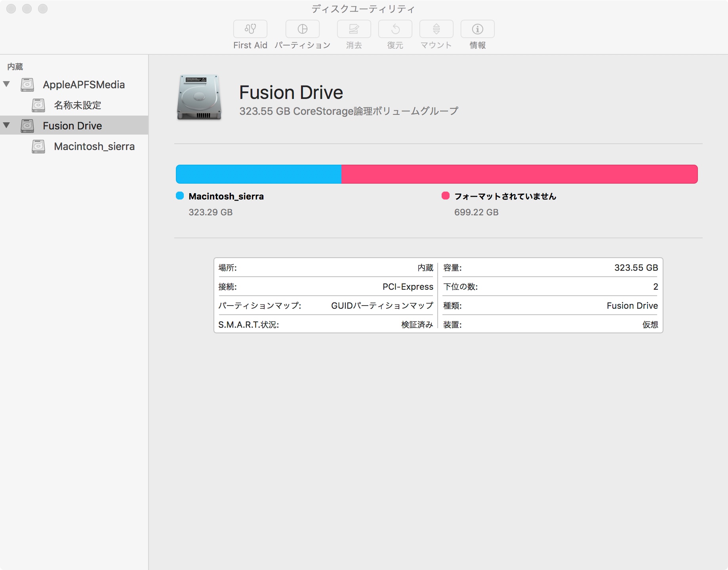The height and width of the screenshot is (570, 728).
Task: Open the パーティション partition tool
Action: pos(302,29)
